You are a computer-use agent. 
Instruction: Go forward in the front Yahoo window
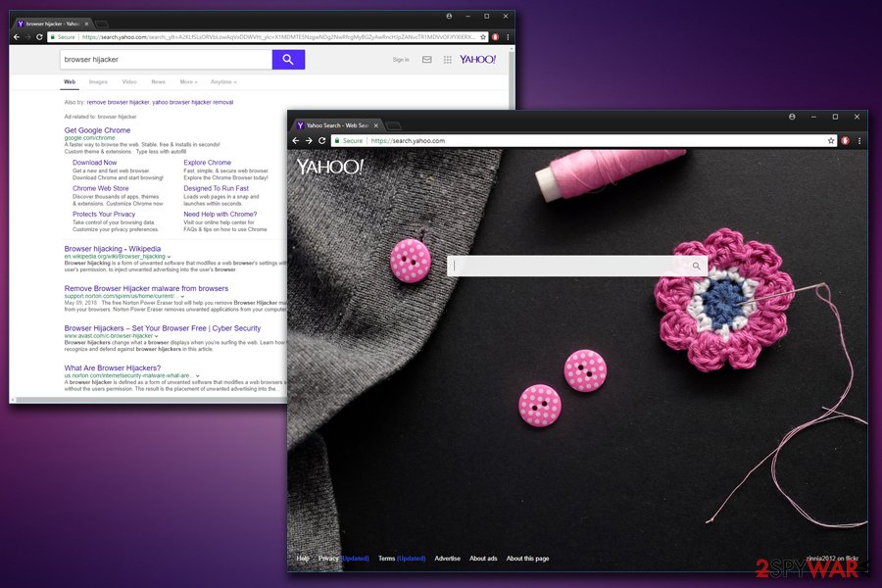309,141
